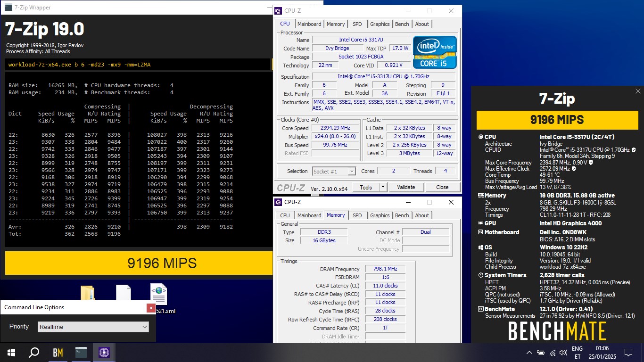The image size is (644, 362).
Task: Click the Core Speed value 2394.29 MHz
Action: coord(336,128)
